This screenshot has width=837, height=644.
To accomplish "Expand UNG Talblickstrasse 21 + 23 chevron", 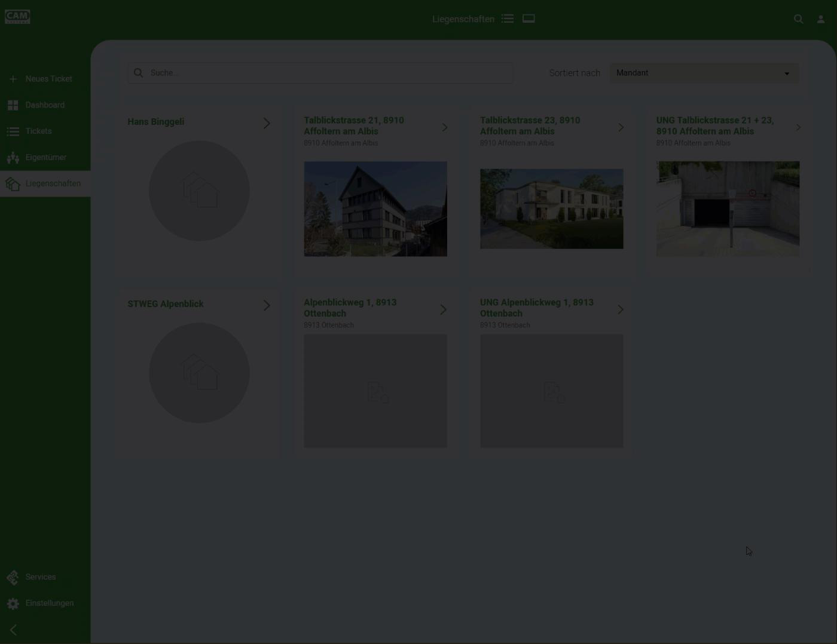I will 798,127.
